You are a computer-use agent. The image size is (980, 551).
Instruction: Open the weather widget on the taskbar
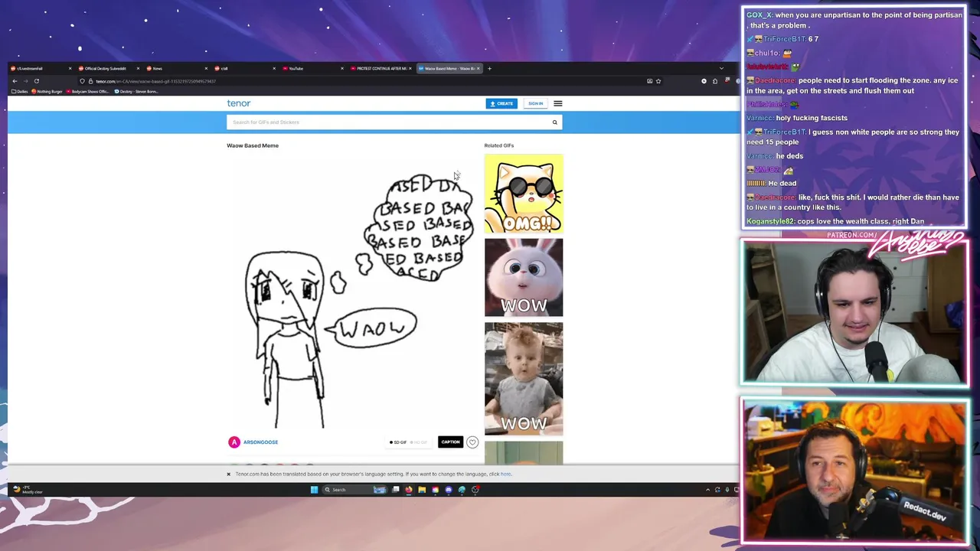29,490
